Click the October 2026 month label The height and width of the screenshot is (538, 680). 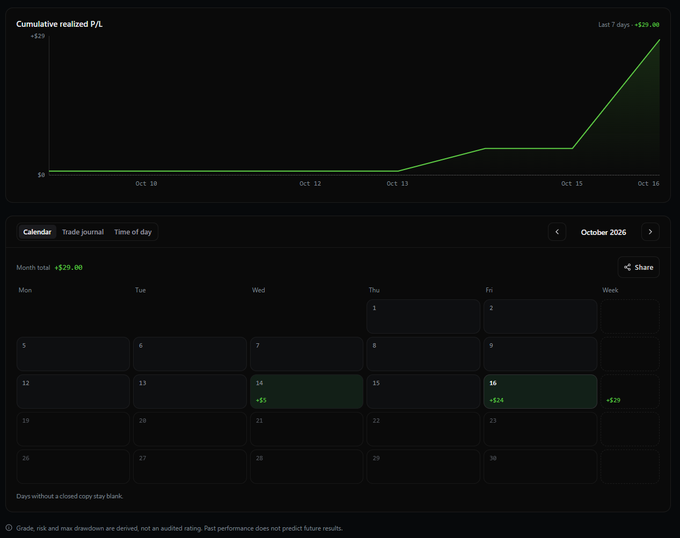(603, 232)
